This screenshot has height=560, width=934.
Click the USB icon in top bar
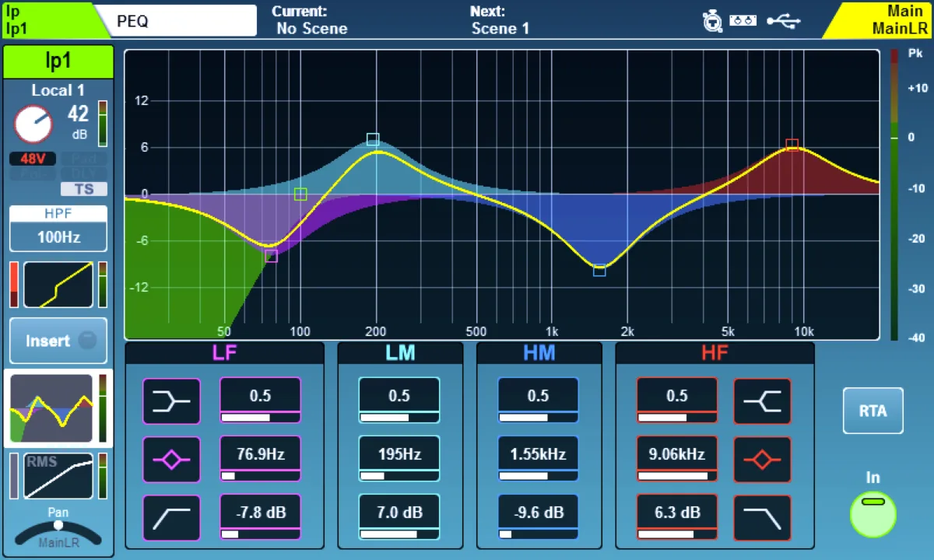coord(783,21)
